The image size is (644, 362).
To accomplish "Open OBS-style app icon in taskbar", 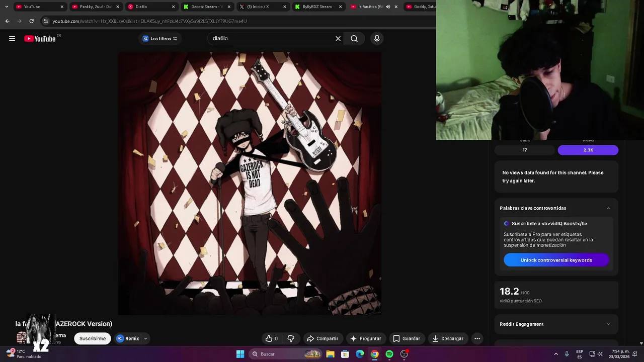I will click(404, 354).
